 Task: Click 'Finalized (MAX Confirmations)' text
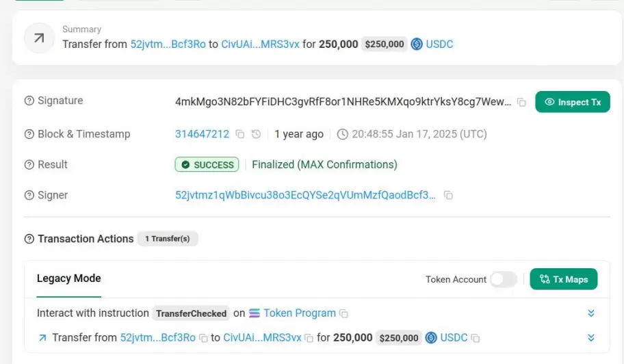[x=325, y=165]
